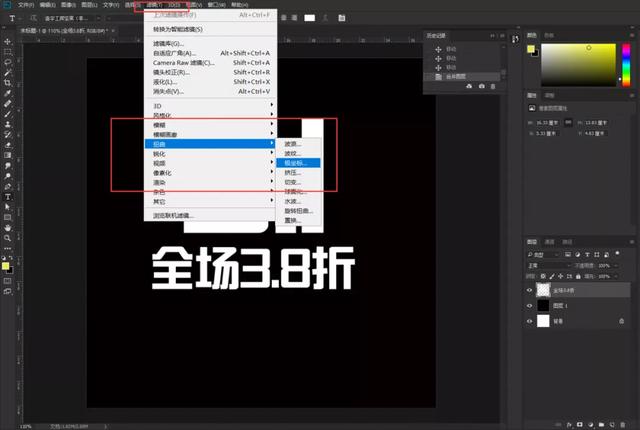The height and width of the screenshot is (430, 640).
Task: Select the Eyedropper tool
Action: (x=8, y=92)
